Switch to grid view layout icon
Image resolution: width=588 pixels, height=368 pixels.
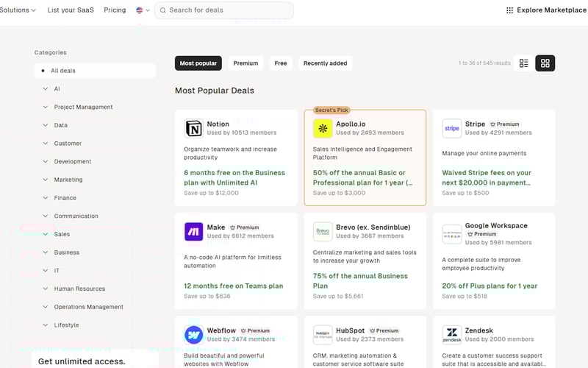545,63
